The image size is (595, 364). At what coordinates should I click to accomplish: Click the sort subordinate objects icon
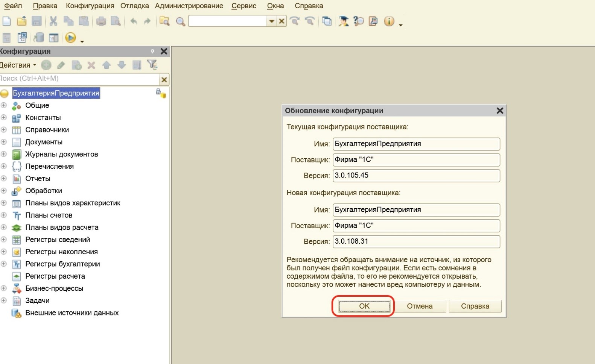point(137,65)
